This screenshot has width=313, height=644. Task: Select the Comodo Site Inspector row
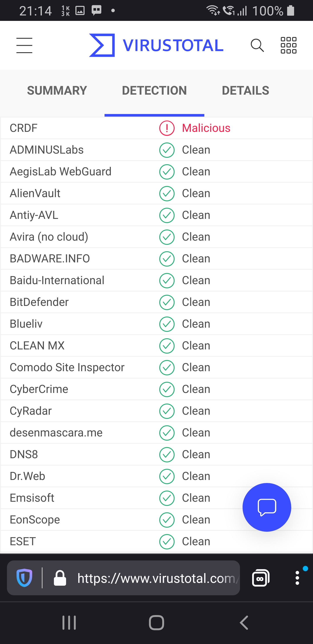(x=67, y=367)
